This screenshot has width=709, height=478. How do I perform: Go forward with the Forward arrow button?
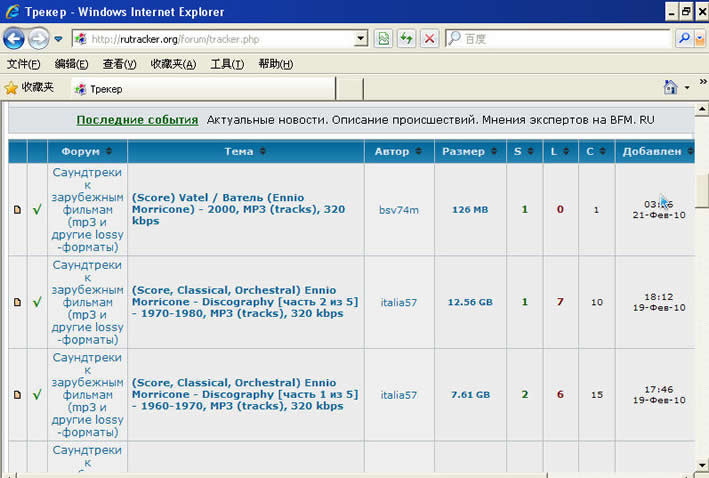38,39
